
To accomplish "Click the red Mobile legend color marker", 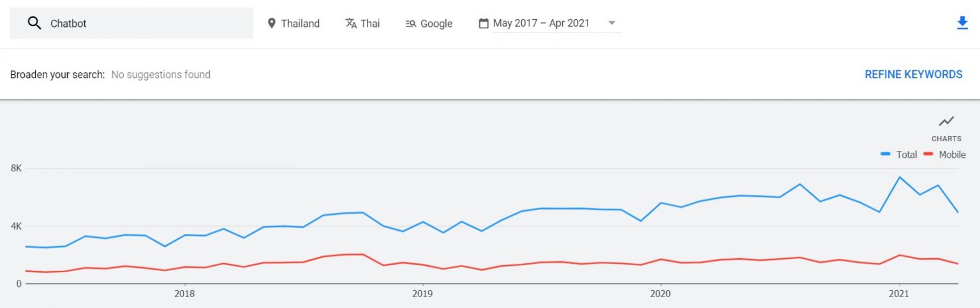I will (x=928, y=155).
